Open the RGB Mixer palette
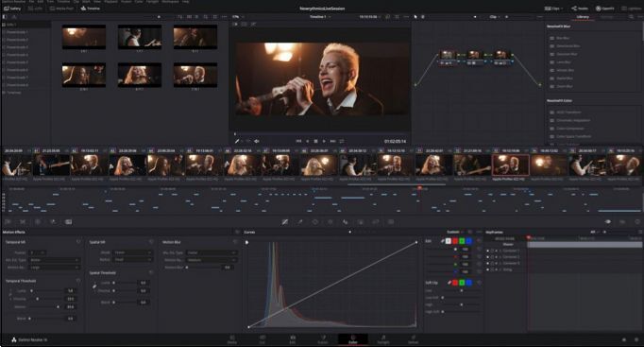The width and height of the screenshot is (644, 347). coord(53,221)
